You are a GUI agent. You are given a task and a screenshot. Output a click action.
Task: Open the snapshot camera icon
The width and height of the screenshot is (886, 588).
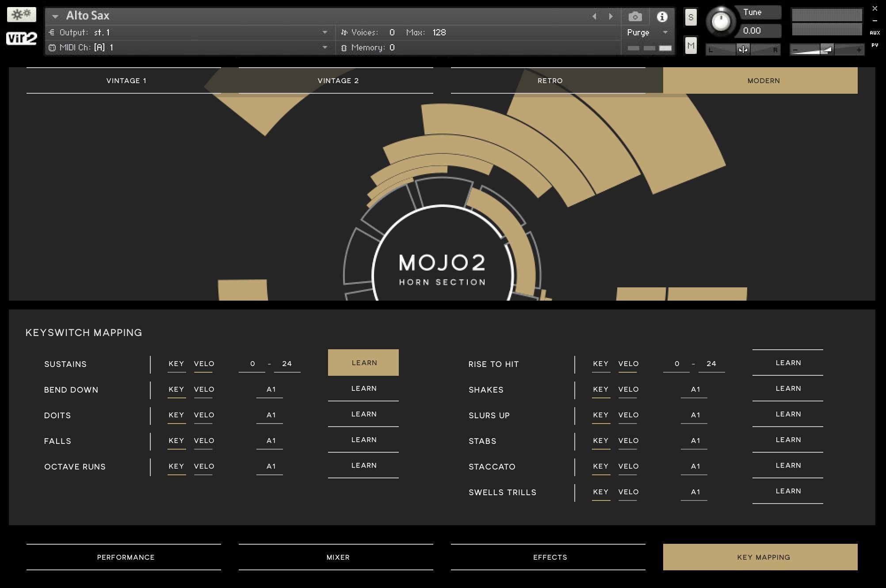click(x=635, y=17)
